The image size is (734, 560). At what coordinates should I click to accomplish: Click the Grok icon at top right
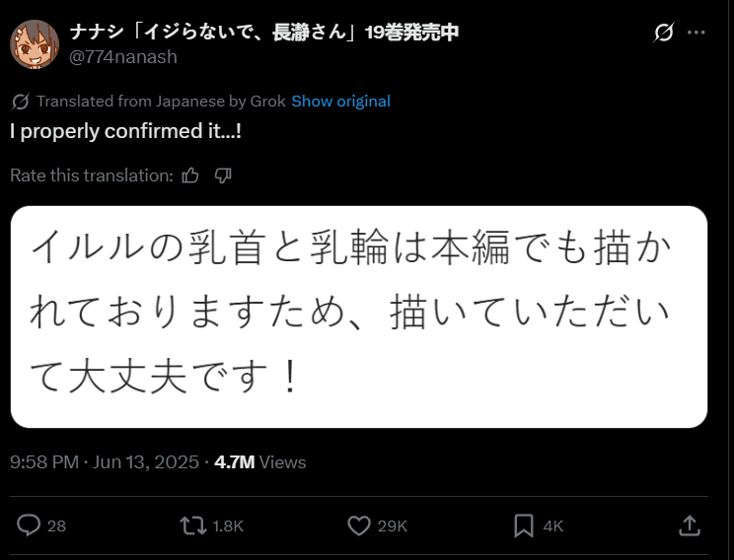click(x=663, y=33)
